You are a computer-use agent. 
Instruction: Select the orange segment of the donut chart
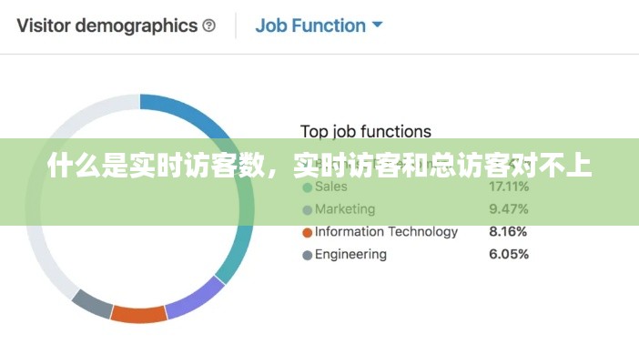[138, 314]
